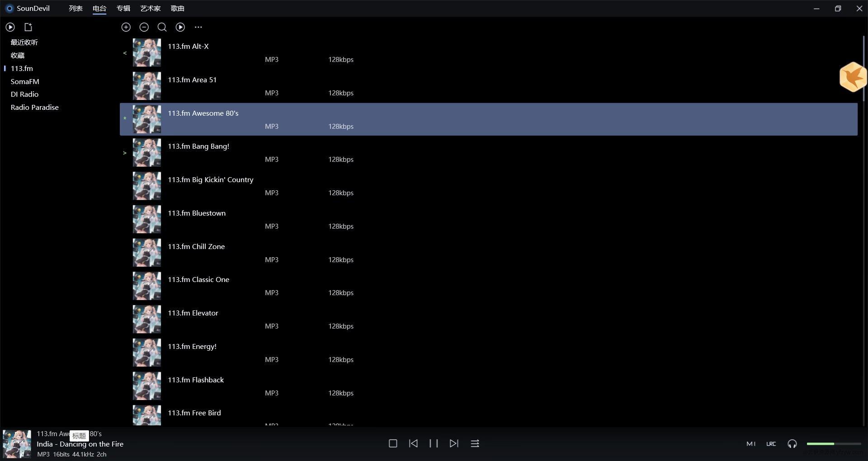Viewport: 868px width, 461px height.
Task: Select 113.fm in sidebar
Action: 22,68
